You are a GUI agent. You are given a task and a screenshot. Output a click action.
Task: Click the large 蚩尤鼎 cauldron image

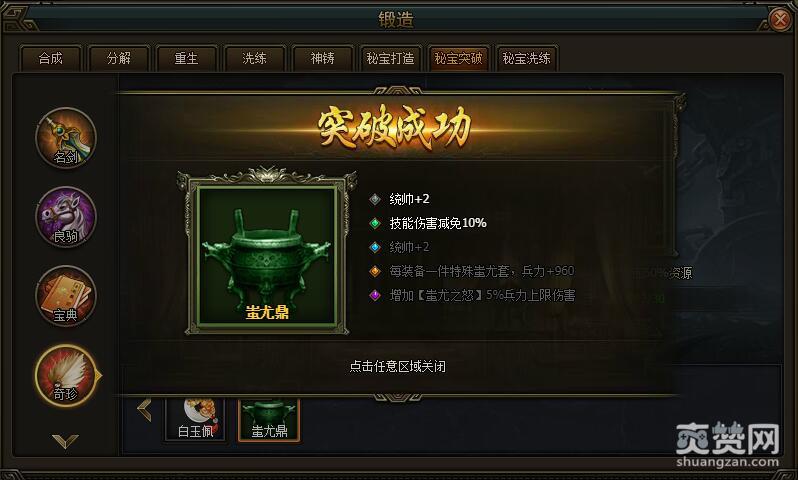(x=267, y=256)
